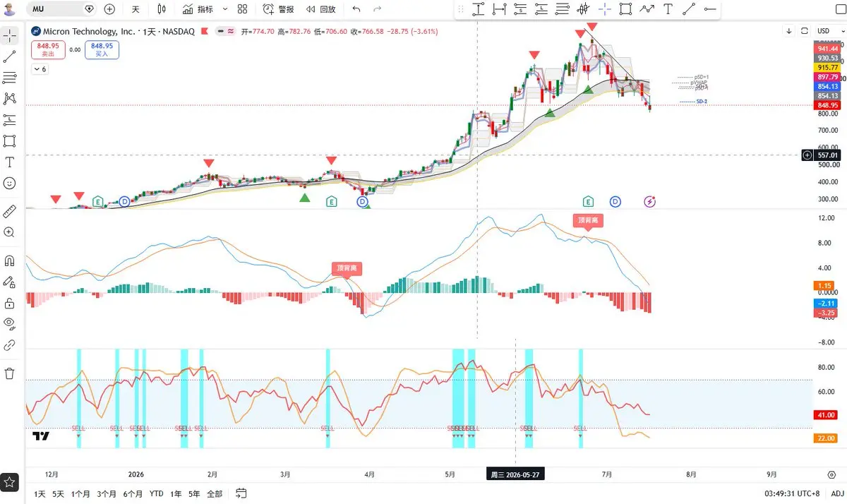Open the chart patterns tool group

[10, 99]
